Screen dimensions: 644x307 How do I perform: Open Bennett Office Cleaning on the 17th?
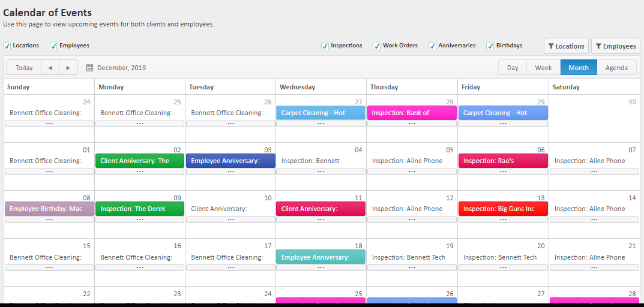click(231, 257)
